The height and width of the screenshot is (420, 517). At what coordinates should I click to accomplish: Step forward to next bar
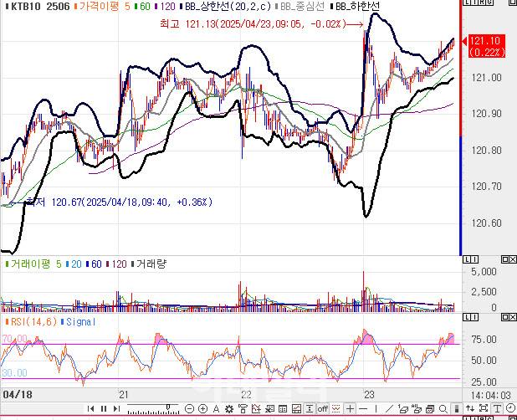pyautogui.click(x=116, y=409)
